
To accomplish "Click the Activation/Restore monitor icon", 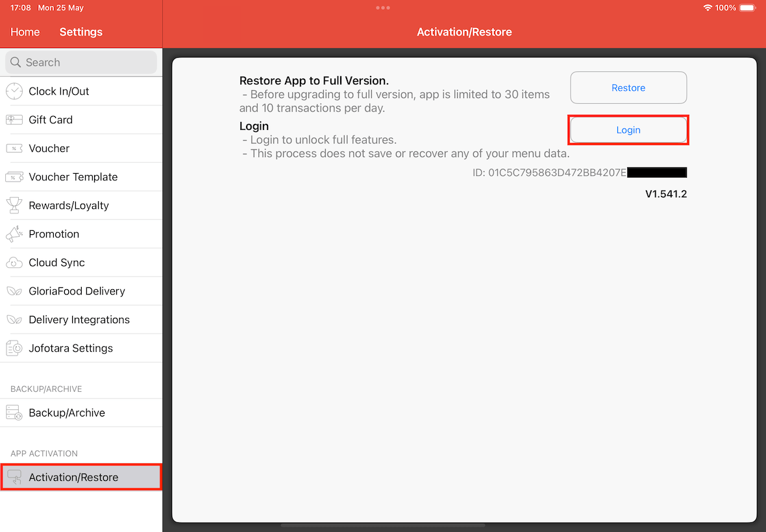I will [x=14, y=478].
